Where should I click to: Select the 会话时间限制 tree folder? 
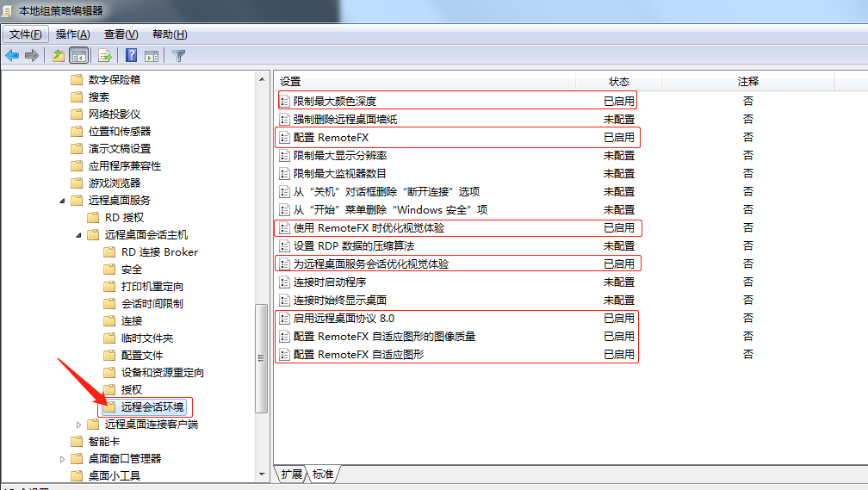click(152, 303)
